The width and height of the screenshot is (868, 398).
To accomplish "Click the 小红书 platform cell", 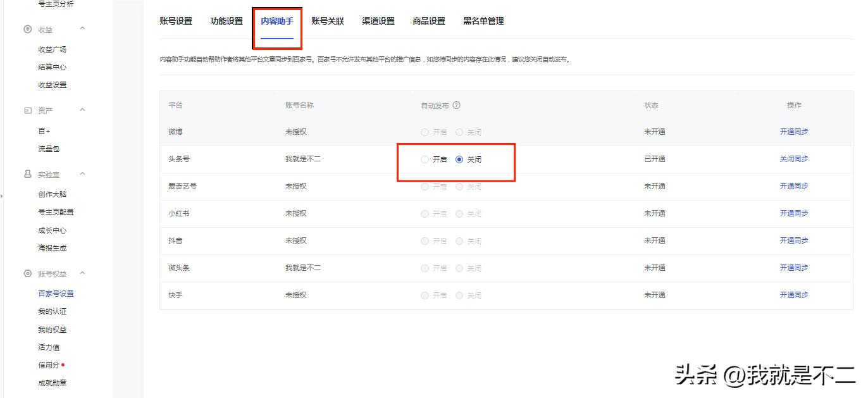I will click(x=179, y=213).
